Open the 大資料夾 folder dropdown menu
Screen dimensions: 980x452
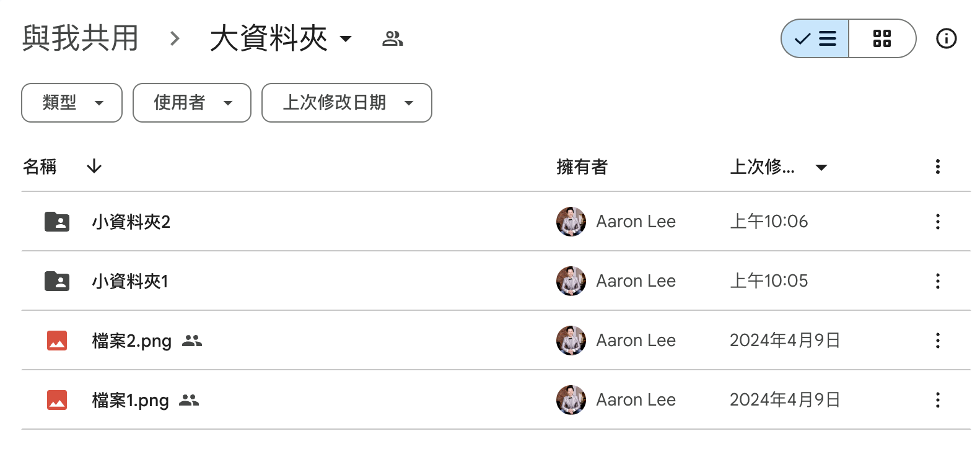tap(346, 39)
